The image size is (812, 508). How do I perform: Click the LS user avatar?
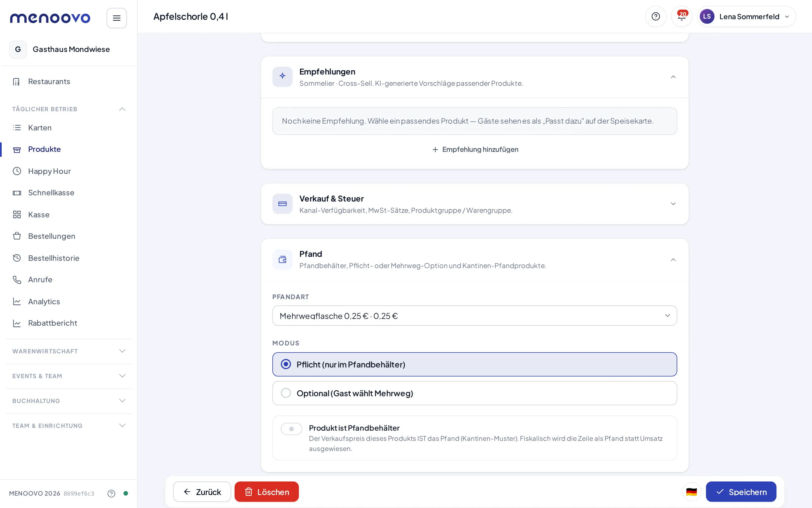point(707,16)
